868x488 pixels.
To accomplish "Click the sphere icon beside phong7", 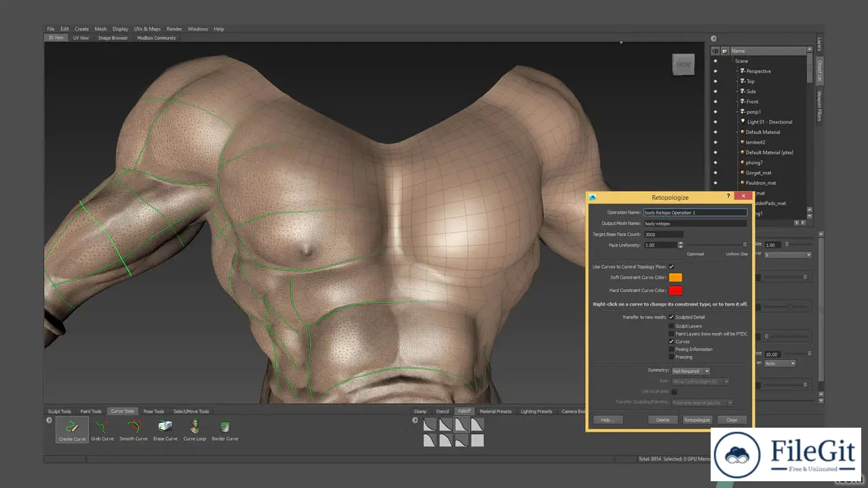I will (x=743, y=163).
